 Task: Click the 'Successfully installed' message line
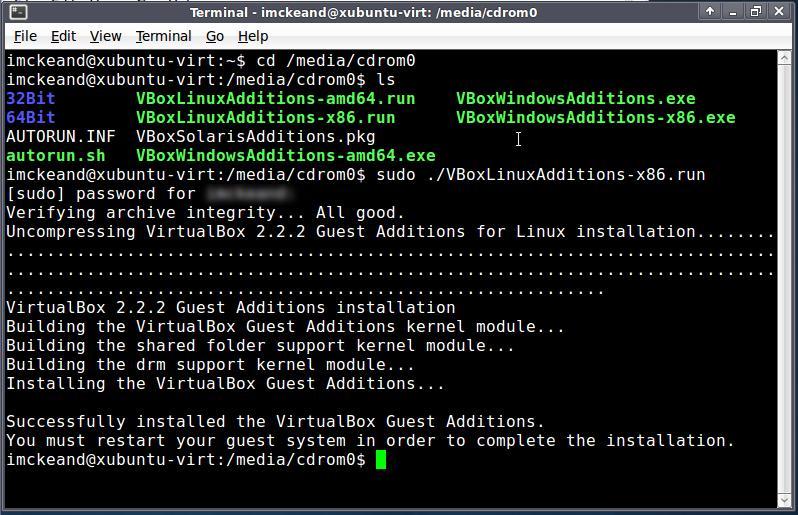click(275, 421)
